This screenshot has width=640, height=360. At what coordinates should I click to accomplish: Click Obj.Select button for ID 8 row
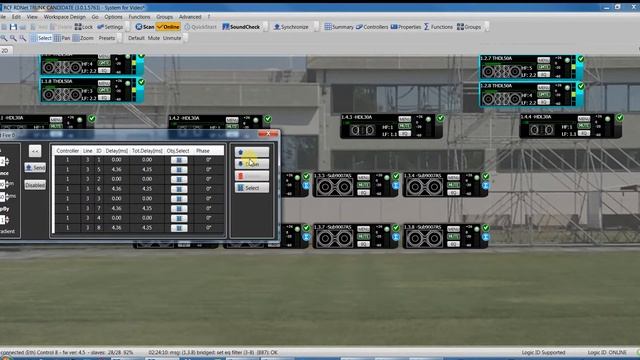click(179, 228)
